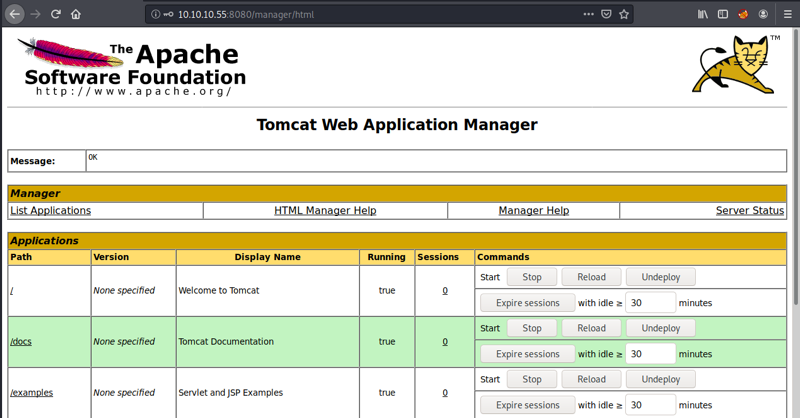
Task: Undeploy the Servlet and JSP Examples application
Action: (661, 379)
